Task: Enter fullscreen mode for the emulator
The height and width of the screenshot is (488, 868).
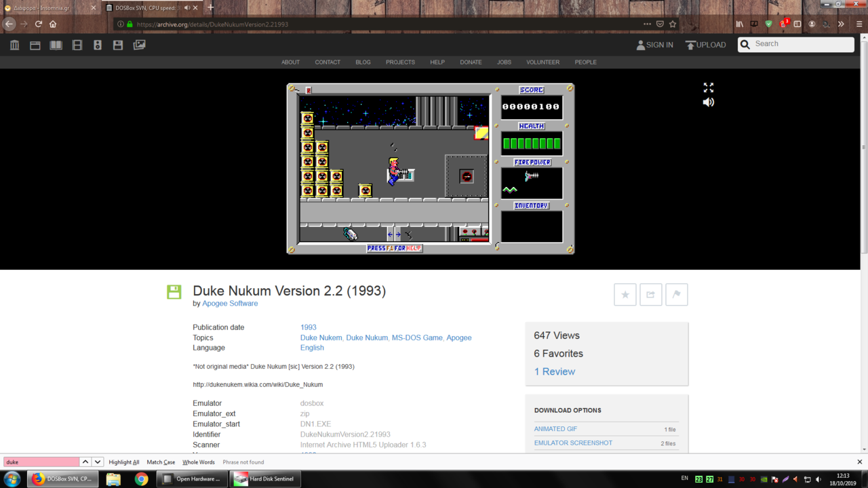Action: 709,87
